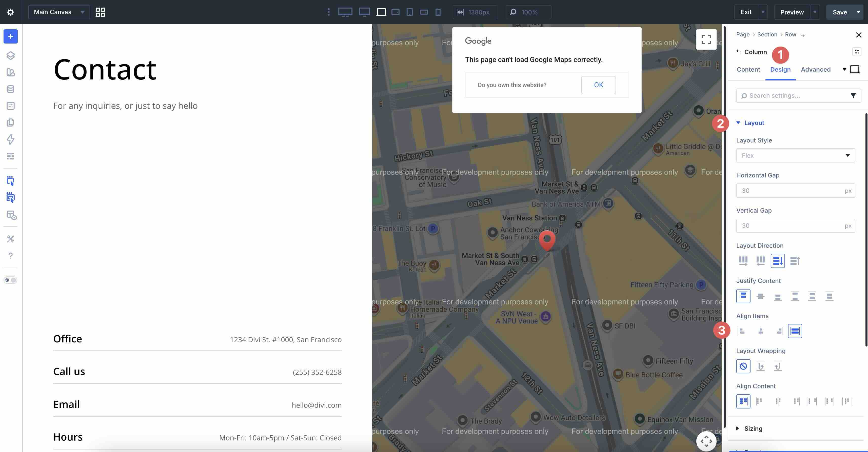Open the Advanced tab
Viewport: 868px width, 452px height.
(815, 69)
